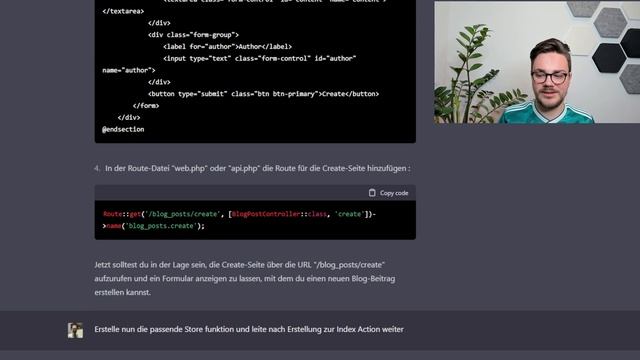The image size is (640, 360).
Task: Click the user avatar beside the prompt
Action: [x=76, y=330]
